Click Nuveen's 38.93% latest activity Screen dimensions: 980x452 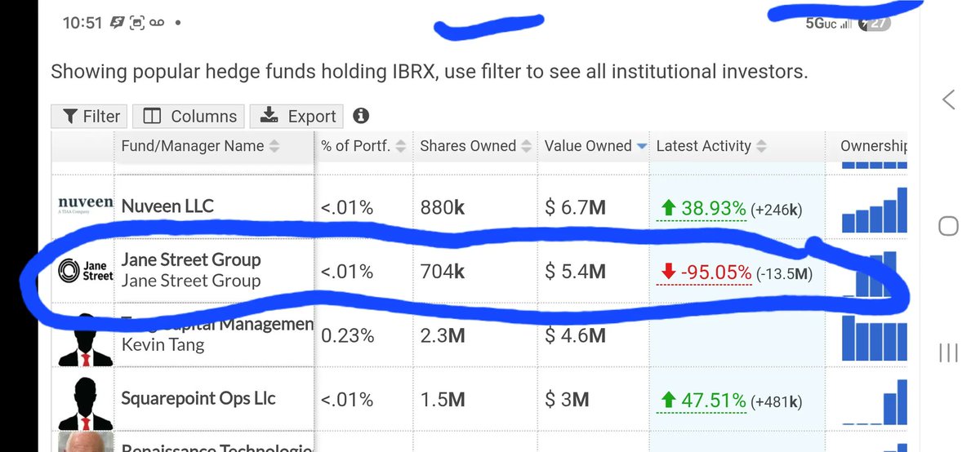(x=702, y=209)
